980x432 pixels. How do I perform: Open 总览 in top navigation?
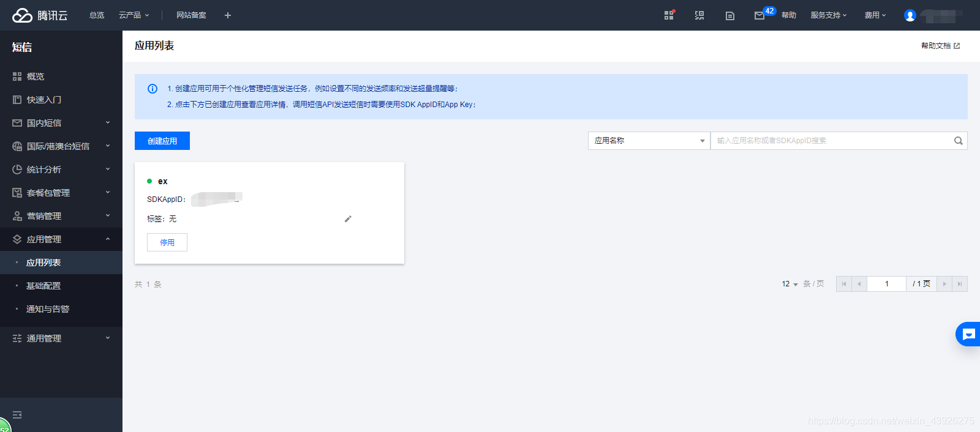pos(97,15)
